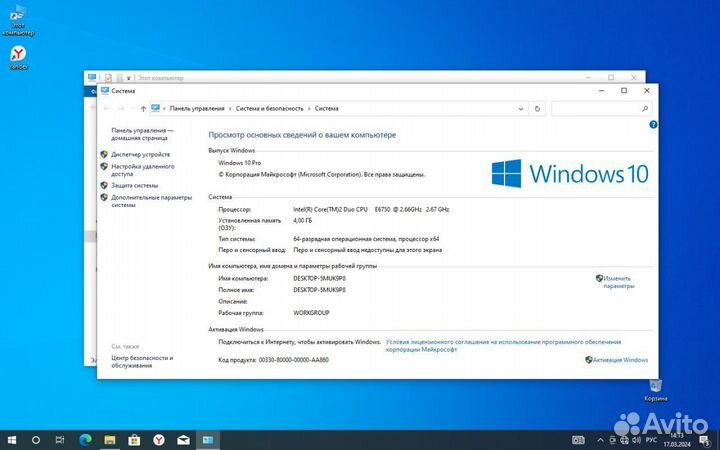Viewport: 720px width, 450px height.
Task: Open license agreement terms link (Условия лицензионного соглашения)
Action: click(x=503, y=346)
